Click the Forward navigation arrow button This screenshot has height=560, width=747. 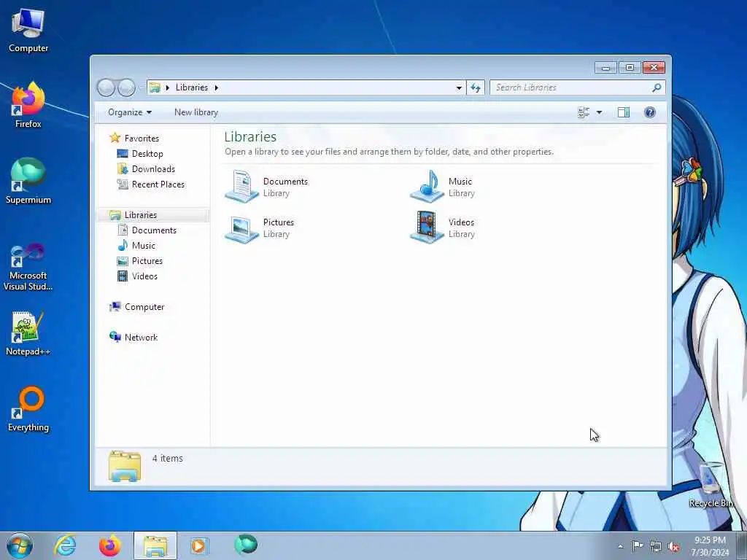(x=126, y=87)
